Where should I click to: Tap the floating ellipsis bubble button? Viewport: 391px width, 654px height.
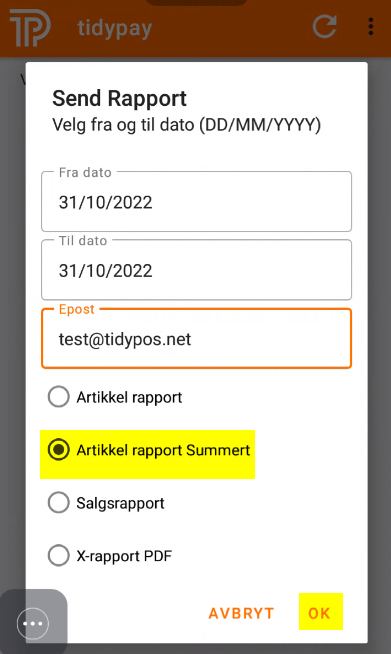pyautogui.click(x=33, y=624)
